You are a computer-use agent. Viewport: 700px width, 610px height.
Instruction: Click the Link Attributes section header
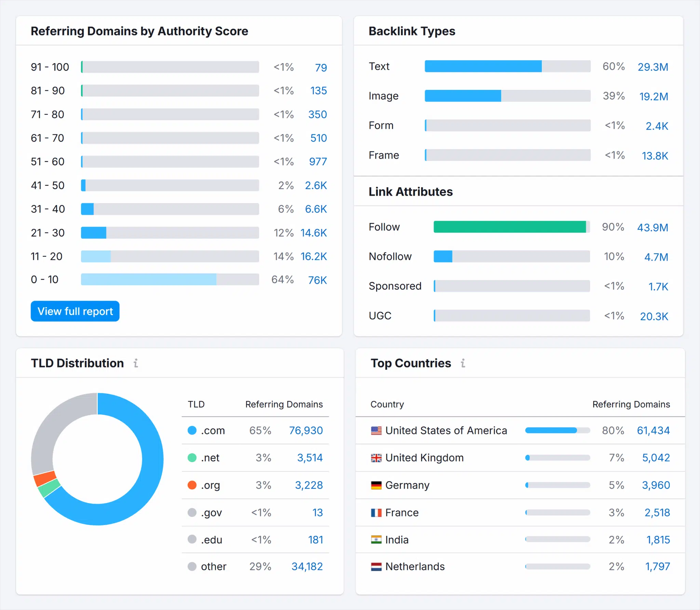(410, 192)
